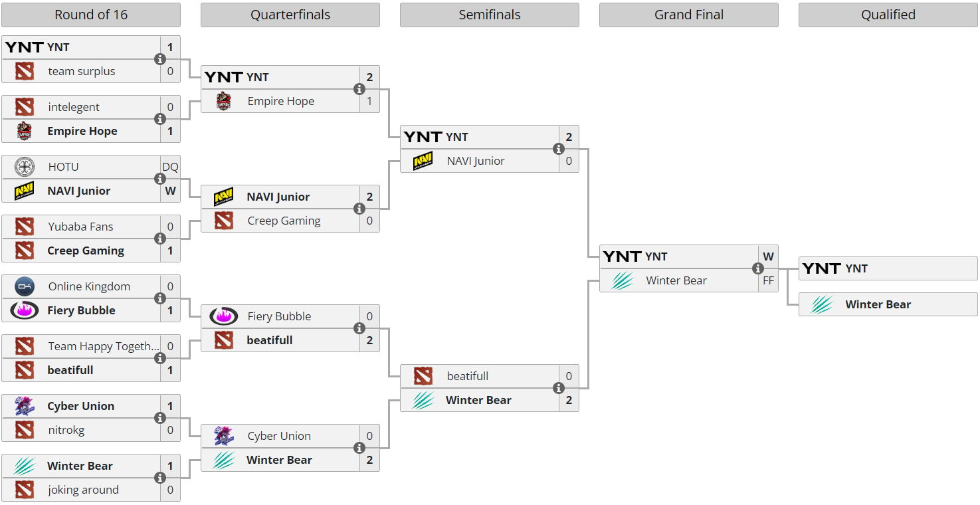The image size is (980, 505).
Task: Open info popup for beatifull vs Winter Bear semifinal
Action: coord(559,388)
